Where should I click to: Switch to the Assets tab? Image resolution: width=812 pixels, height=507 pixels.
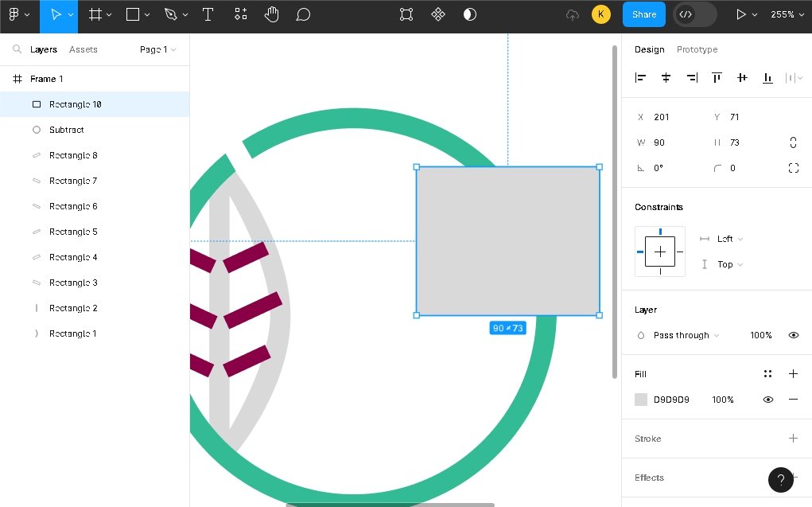click(83, 49)
